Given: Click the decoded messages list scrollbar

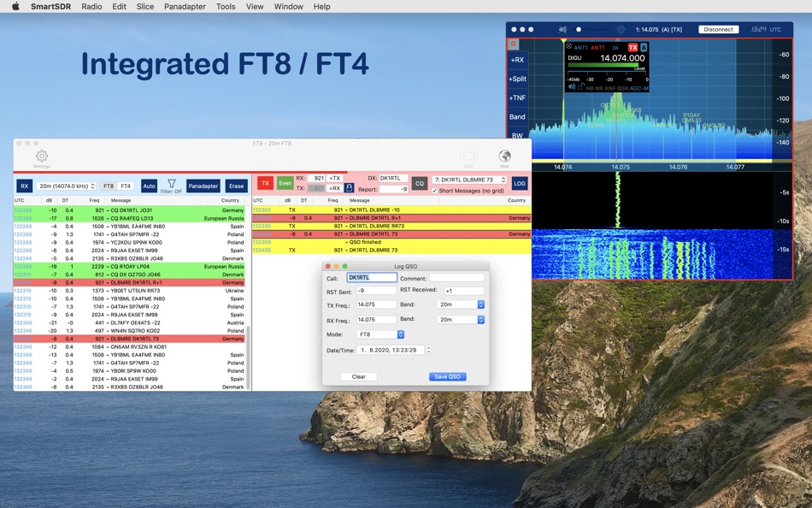Looking at the screenshot, I should pos(248,357).
